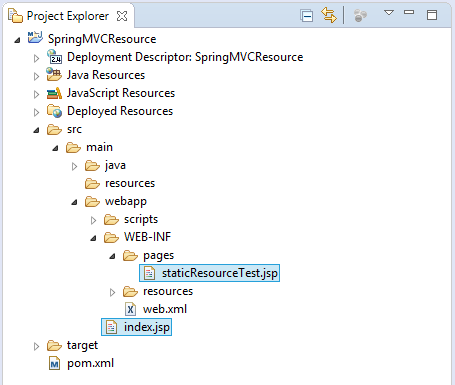Select index.jsp file
The image size is (455, 385).
(137, 327)
